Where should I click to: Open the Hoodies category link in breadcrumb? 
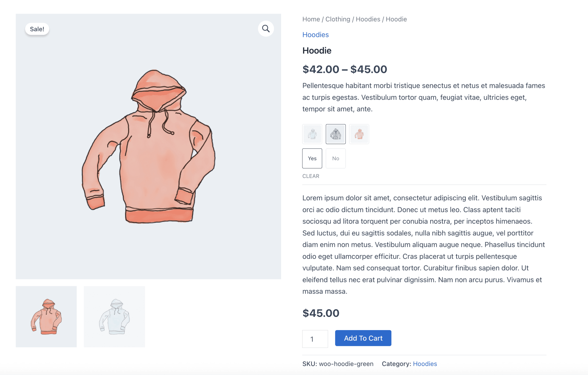pyautogui.click(x=367, y=19)
